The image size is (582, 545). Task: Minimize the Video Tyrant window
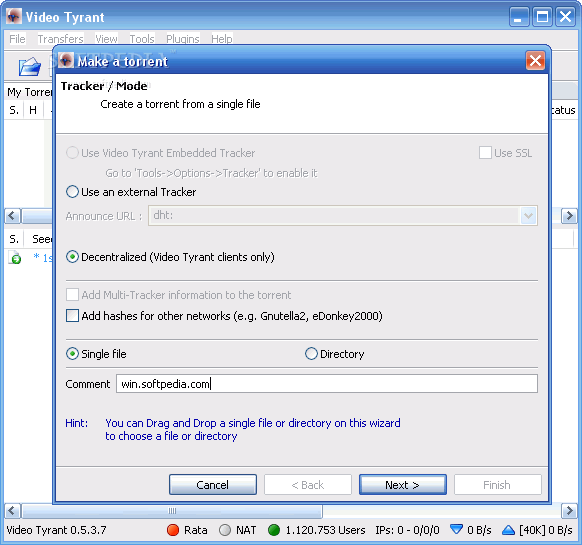(x=519, y=17)
